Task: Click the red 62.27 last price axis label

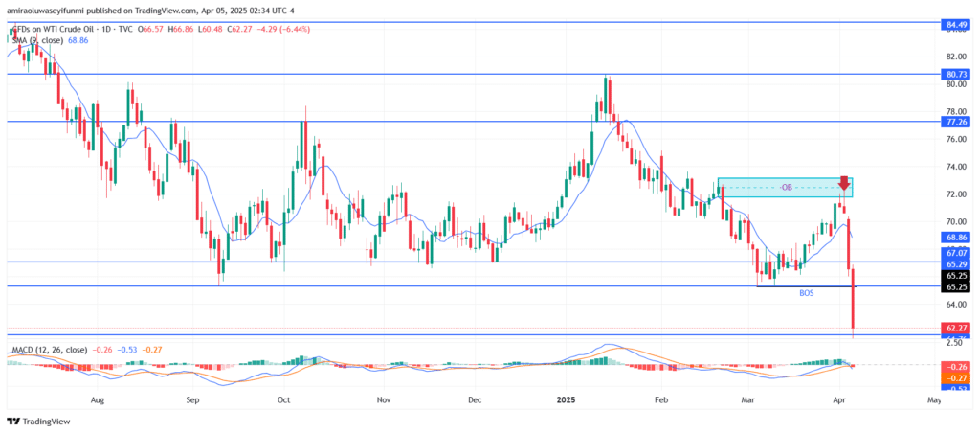Action: coord(957,328)
